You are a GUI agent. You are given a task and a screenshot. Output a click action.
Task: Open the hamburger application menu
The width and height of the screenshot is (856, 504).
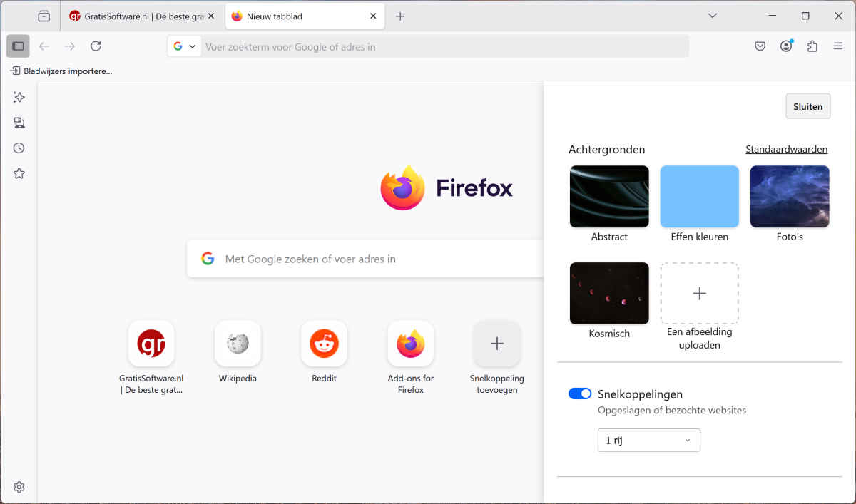pyautogui.click(x=838, y=46)
